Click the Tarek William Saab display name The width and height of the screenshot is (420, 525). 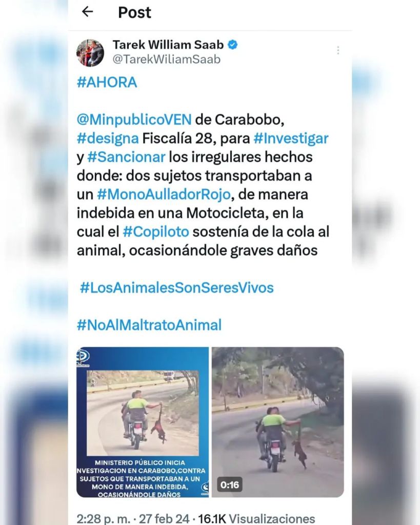168,45
